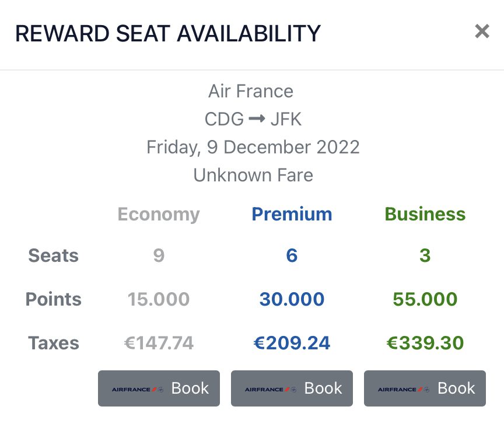Click the Air France logo in Business button

(x=404, y=390)
